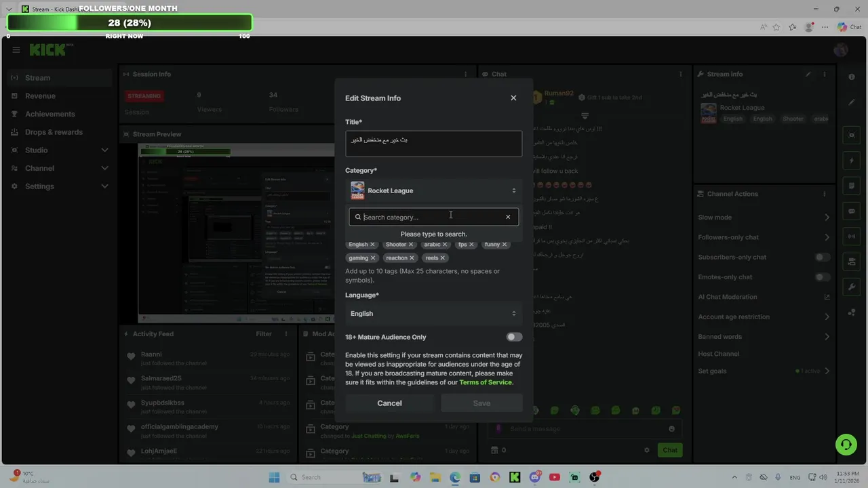Open Chat panel options menu
The height and width of the screenshot is (488, 868).
tap(681, 74)
